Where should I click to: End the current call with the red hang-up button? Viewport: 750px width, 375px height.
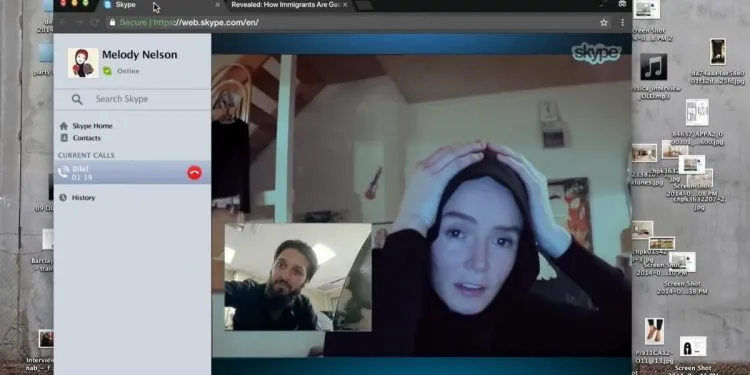click(x=194, y=173)
